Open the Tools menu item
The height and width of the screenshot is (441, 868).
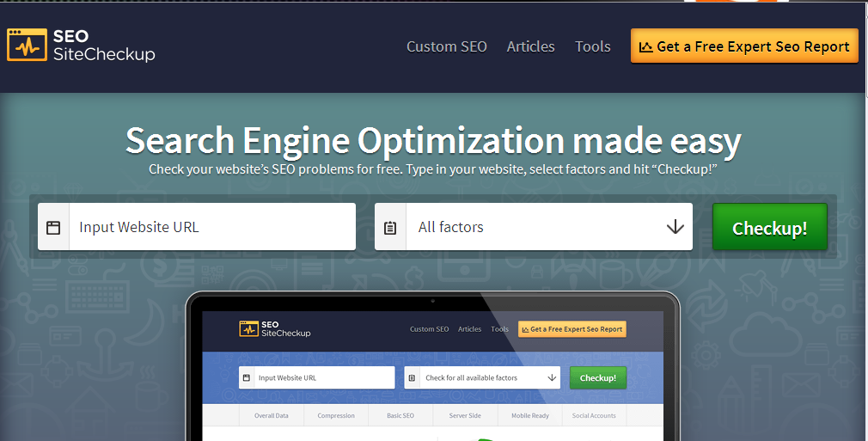click(x=592, y=46)
